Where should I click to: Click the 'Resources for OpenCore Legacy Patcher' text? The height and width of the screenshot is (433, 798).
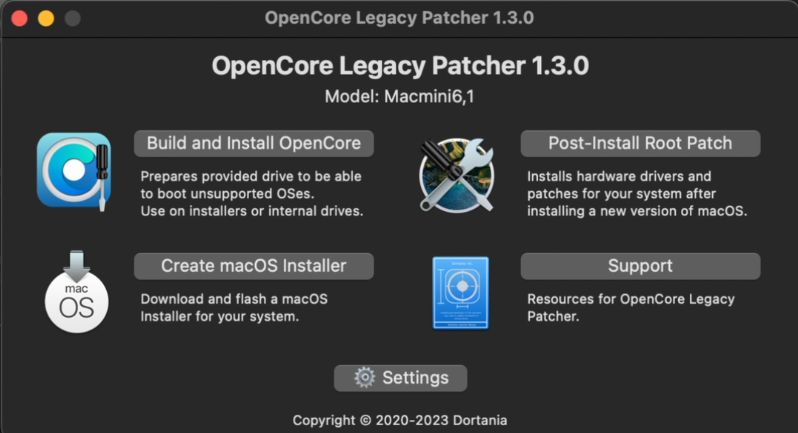[631, 307]
